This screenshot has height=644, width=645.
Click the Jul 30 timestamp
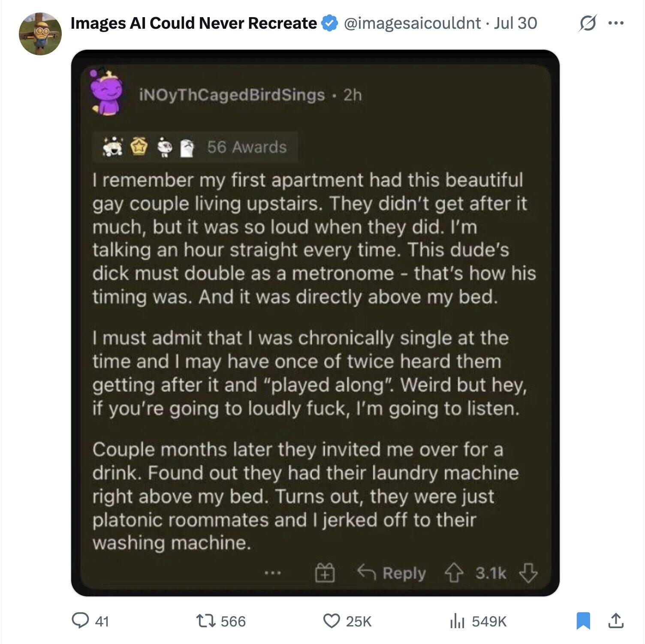515,23
